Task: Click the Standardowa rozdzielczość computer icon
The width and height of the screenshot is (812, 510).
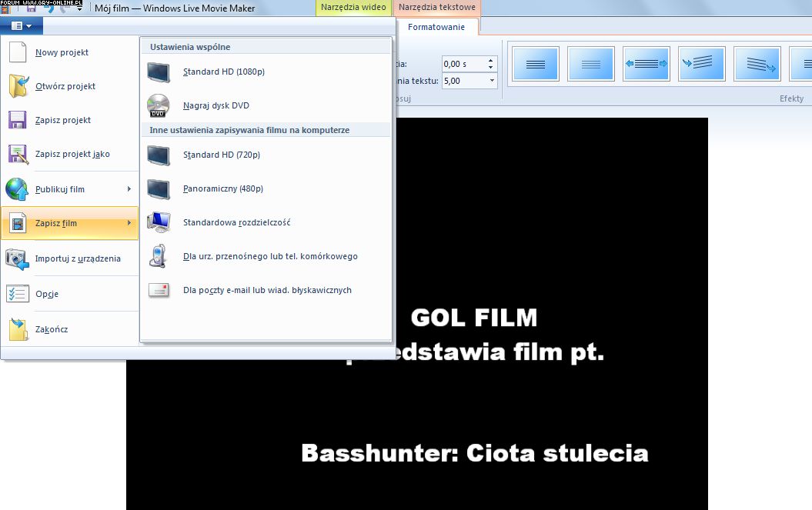Action: coord(159,222)
